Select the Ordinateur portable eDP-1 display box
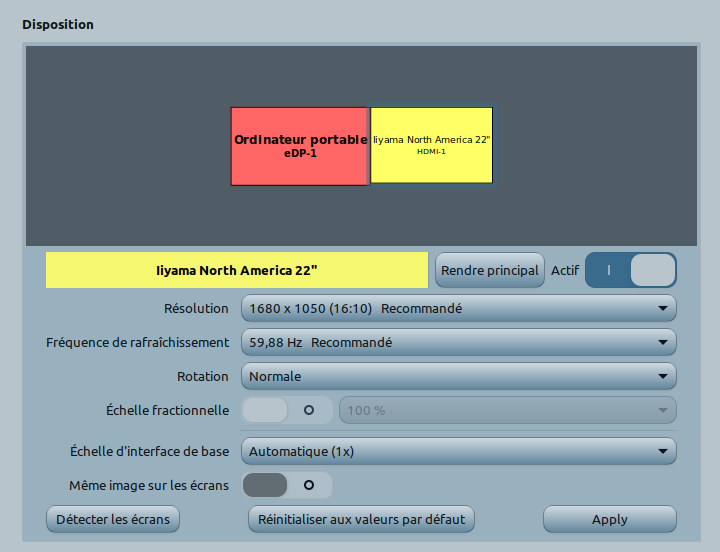The width and height of the screenshot is (720, 552). 300,146
